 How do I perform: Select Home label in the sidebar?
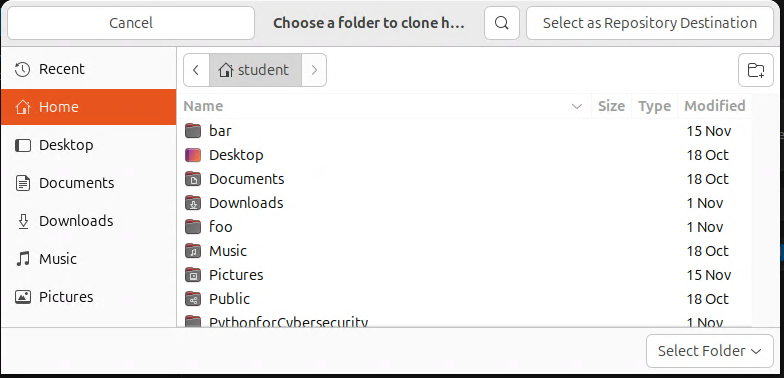[58, 107]
